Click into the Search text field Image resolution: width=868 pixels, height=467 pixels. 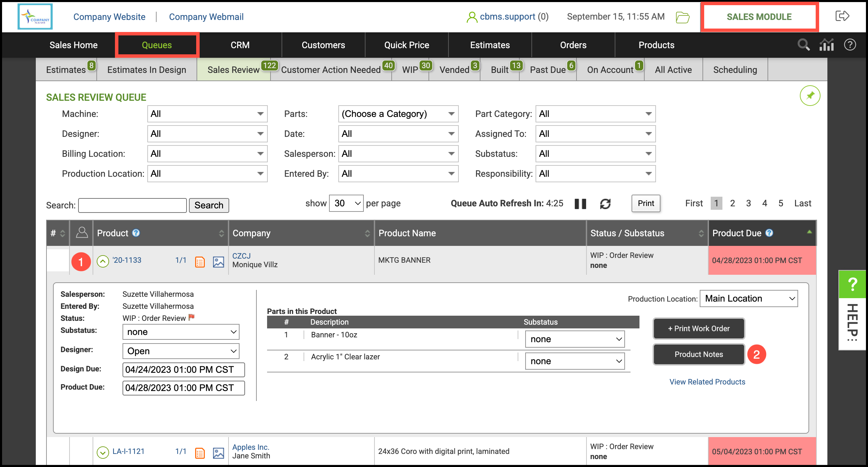[x=133, y=205]
